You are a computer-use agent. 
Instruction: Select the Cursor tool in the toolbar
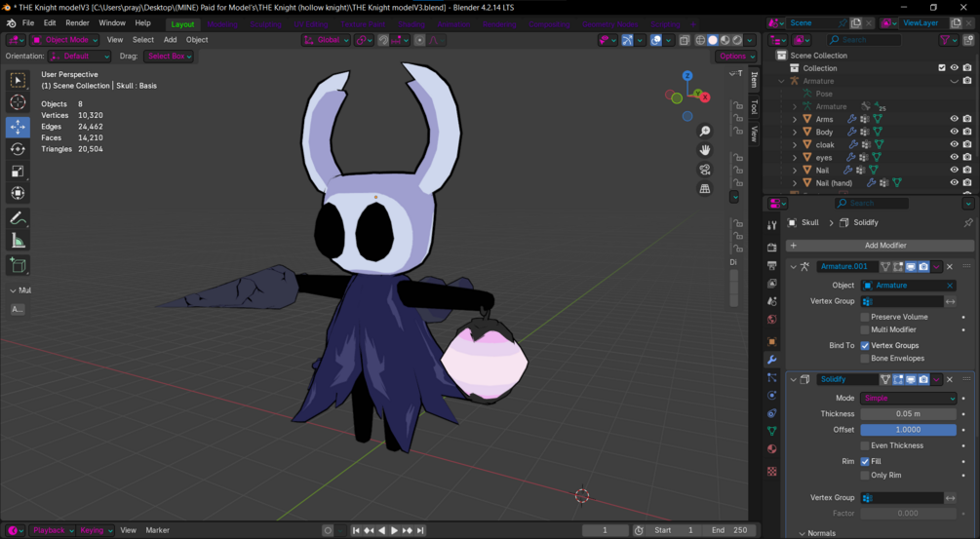tap(18, 102)
